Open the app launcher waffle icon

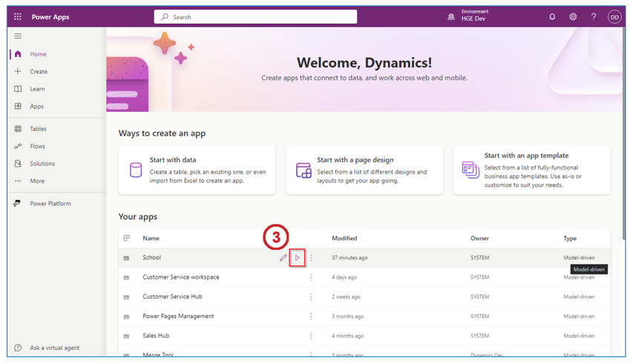(x=18, y=17)
